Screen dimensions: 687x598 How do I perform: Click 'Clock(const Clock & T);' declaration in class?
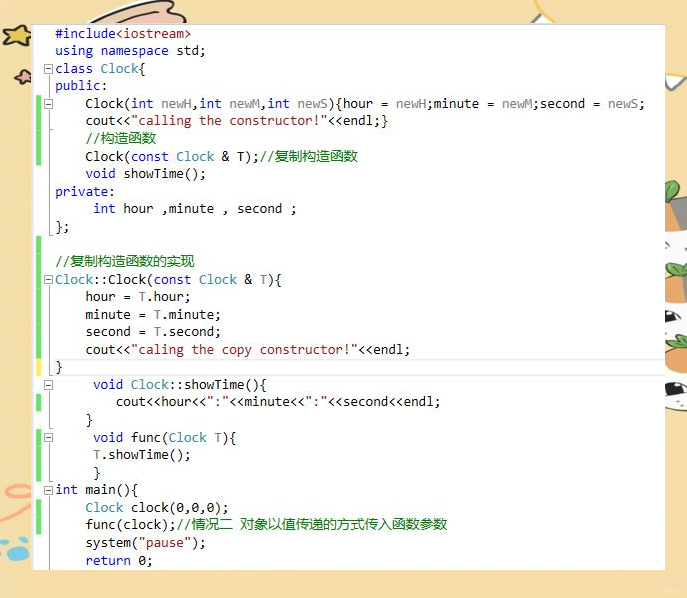[172, 156]
